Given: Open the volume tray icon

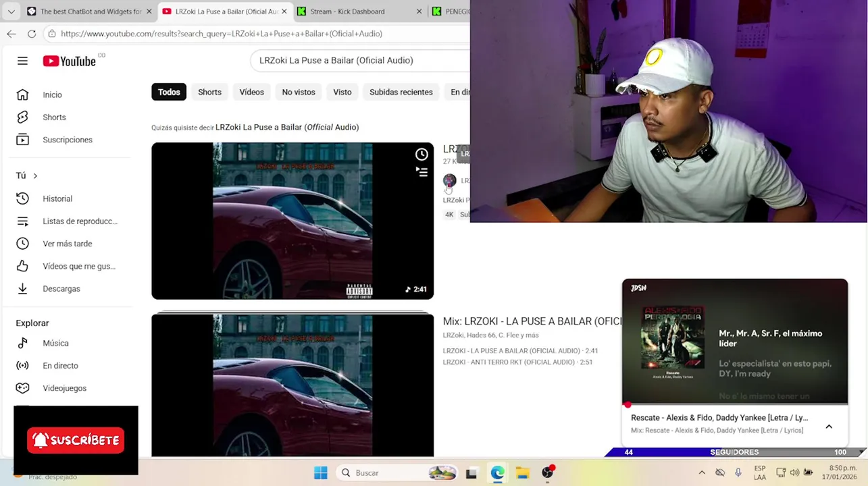Looking at the screenshot, I should [794, 473].
